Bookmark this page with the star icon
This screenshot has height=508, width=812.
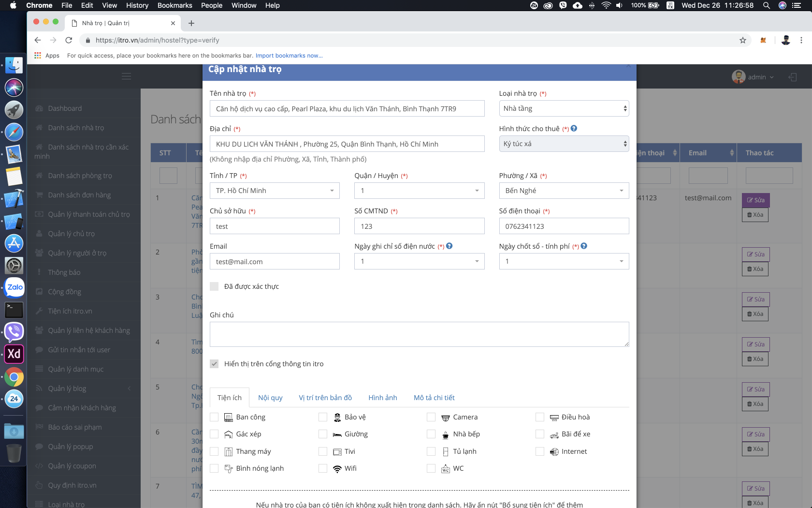point(743,40)
